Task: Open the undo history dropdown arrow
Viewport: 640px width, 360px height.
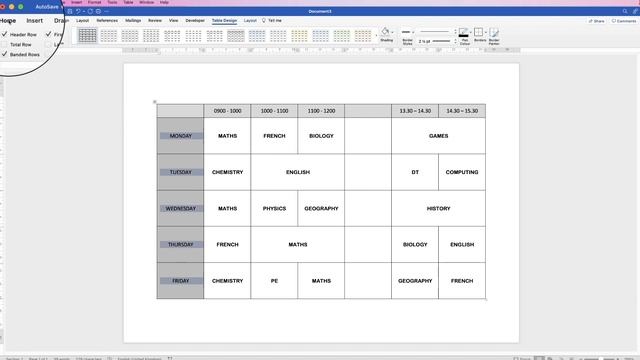Action: point(84,11)
